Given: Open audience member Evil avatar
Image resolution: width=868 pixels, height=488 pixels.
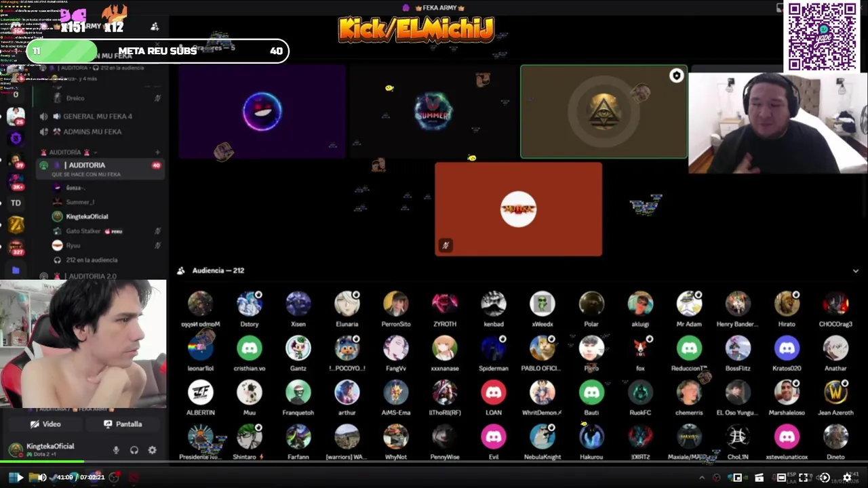Looking at the screenshot, I should coord(494,437).
